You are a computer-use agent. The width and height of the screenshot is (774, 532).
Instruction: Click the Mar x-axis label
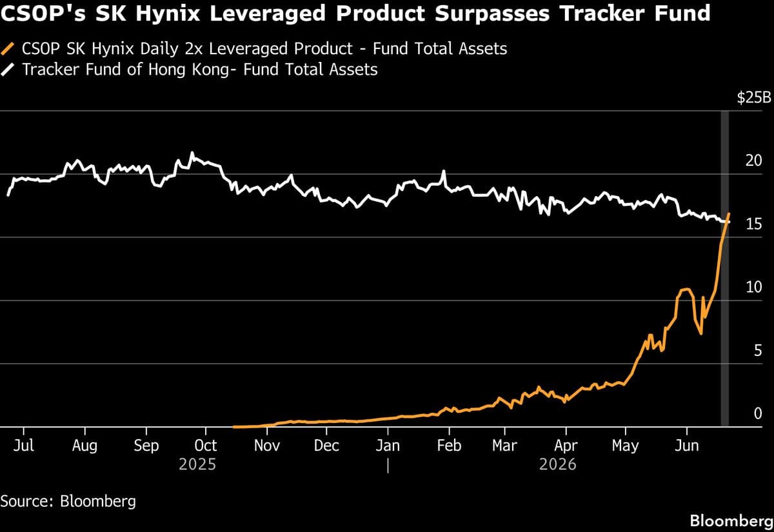pyautogui.click(x=504, y=445)
